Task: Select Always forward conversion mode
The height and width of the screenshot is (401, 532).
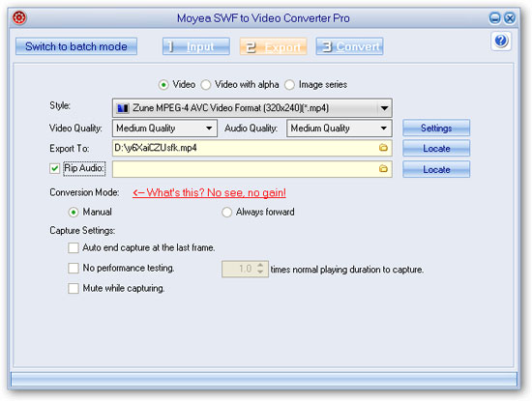Action: [x=226, y=213]
